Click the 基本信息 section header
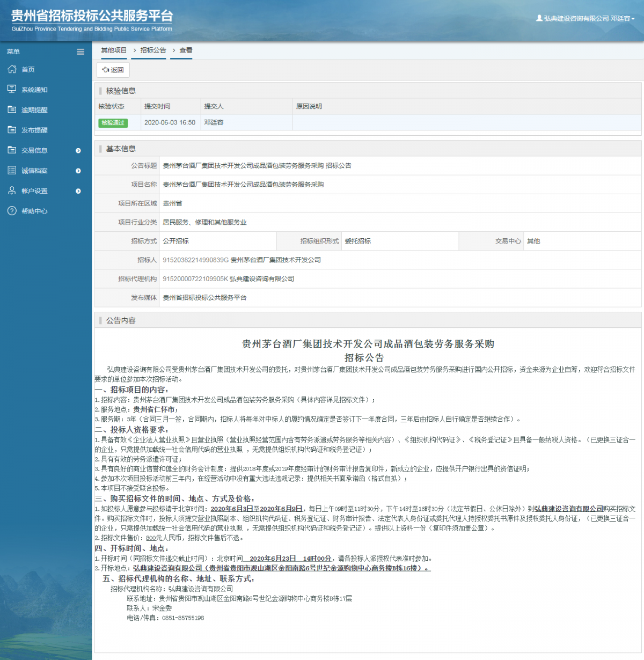Viewport: 644px width, 660px height. click(x=121, y=149)
